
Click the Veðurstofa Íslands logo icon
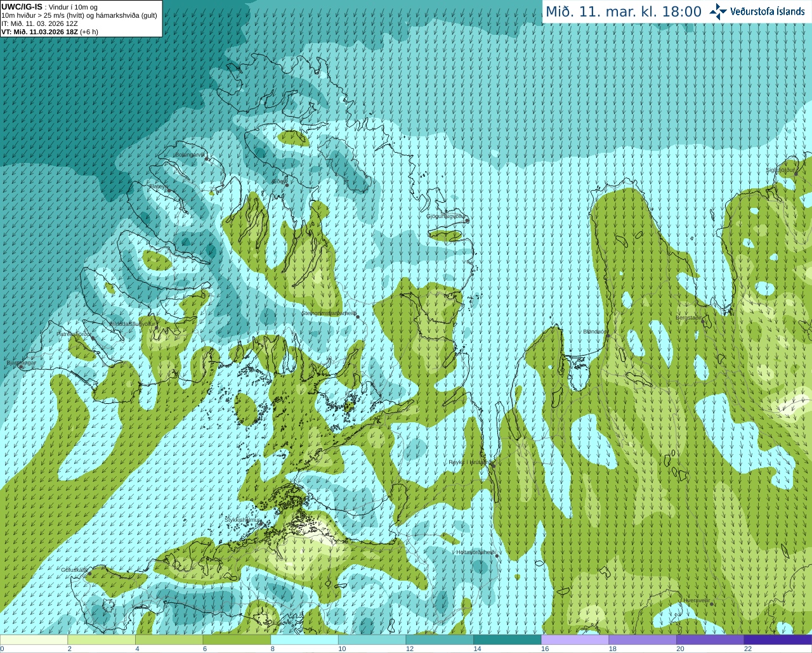pos(718,11)
